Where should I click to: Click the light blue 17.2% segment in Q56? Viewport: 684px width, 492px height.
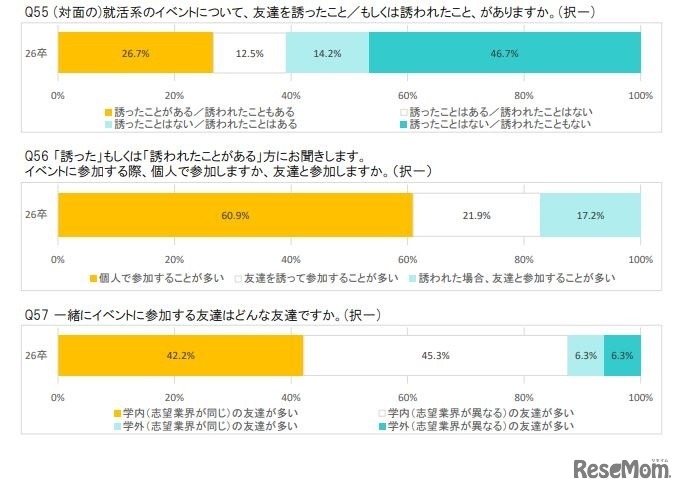[x=590, y=216]
